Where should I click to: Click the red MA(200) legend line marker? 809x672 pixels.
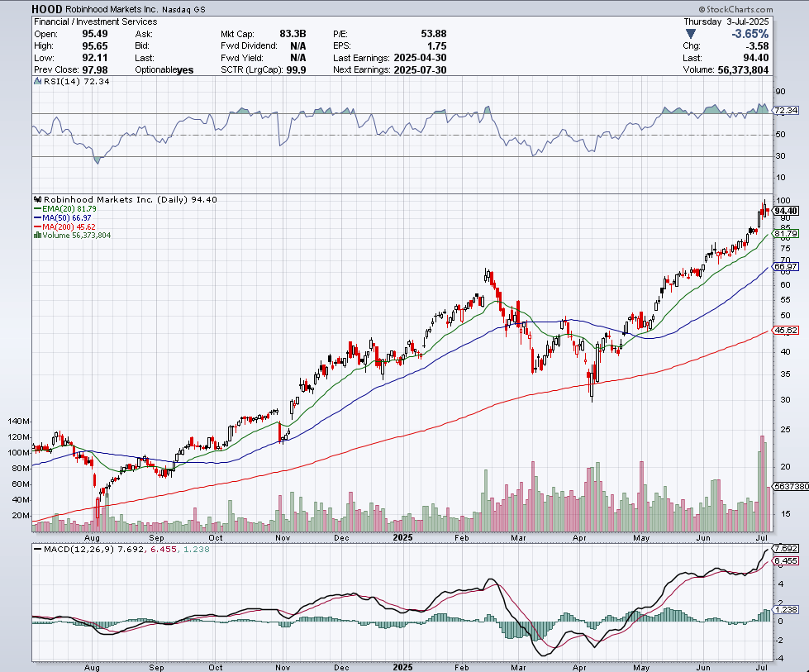[36, 226]
